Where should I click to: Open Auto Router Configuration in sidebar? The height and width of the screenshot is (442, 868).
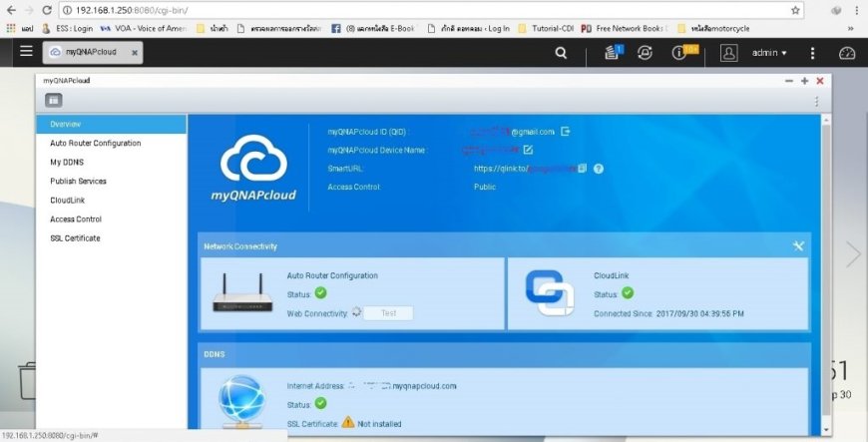point(95,143)
